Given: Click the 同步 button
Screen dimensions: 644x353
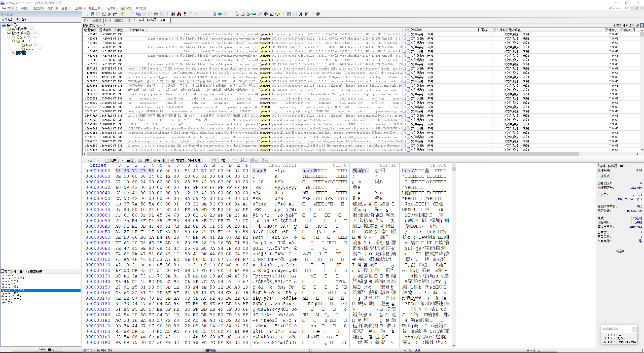Looking at the screenshot, I should (x=224, y=160).
